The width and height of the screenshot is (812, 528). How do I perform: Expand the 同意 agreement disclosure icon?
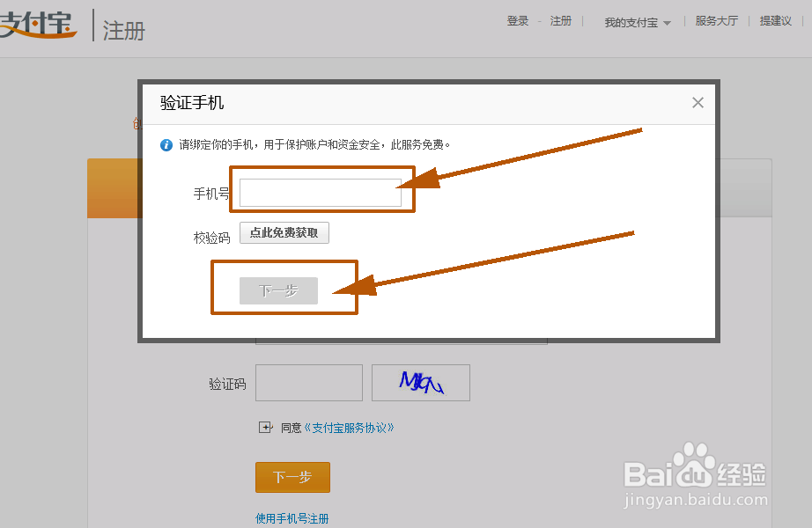(265, 427)
